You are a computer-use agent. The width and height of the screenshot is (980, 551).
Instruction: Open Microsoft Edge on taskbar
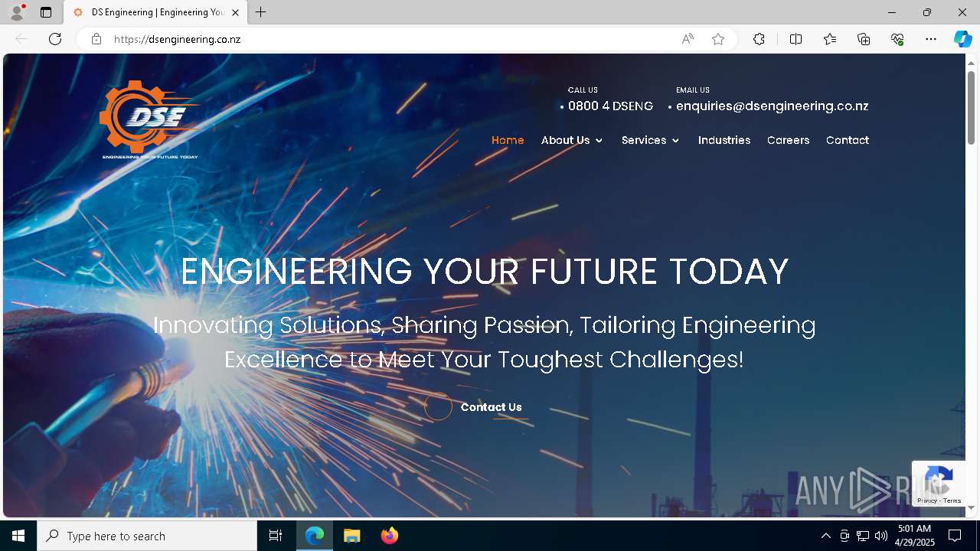click(x=315, y=536)
